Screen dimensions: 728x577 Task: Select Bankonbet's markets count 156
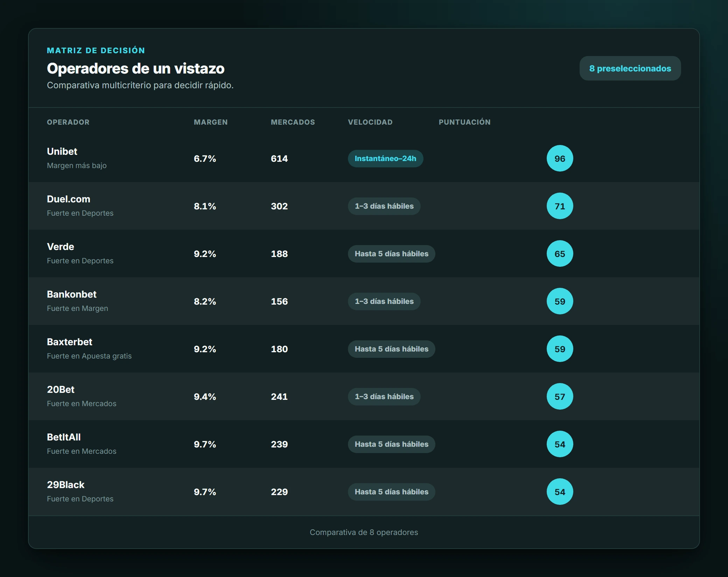click(x=279, y=301)
